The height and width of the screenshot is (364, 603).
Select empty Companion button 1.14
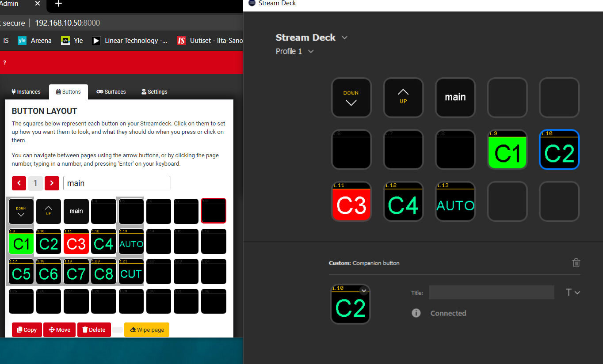(x=159, y=241)
